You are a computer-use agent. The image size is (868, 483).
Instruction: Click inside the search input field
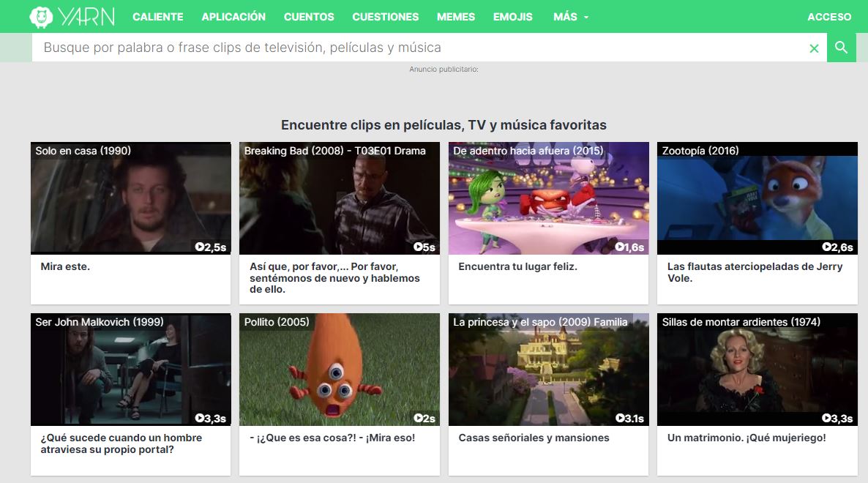point(366,48)
